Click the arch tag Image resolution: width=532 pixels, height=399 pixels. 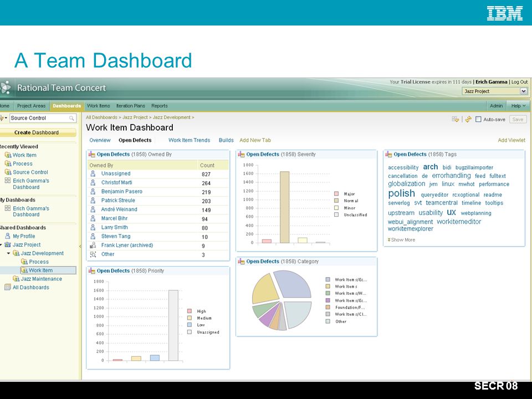coord(430,167)
